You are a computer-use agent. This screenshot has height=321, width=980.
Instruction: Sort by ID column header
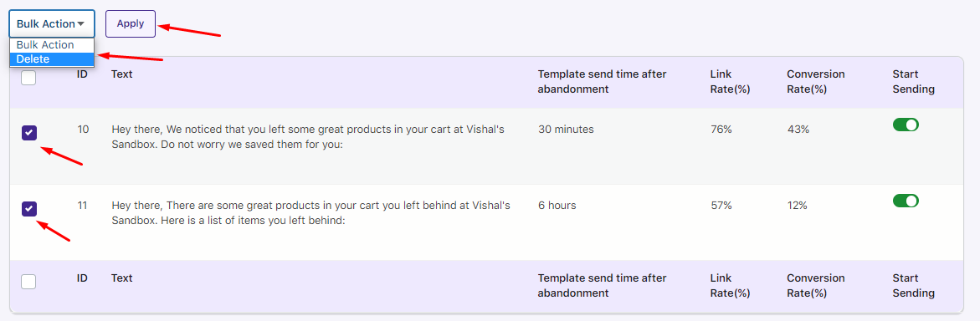tap(82, 74)
